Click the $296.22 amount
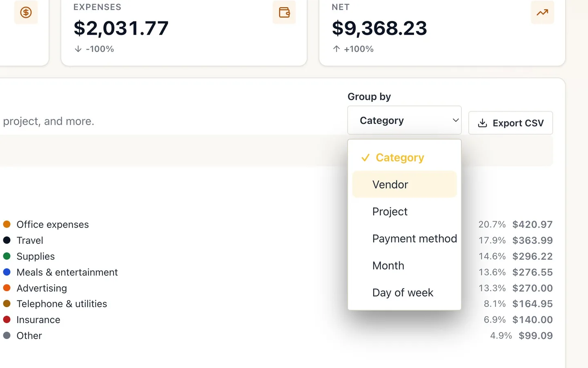 (532, 256)
